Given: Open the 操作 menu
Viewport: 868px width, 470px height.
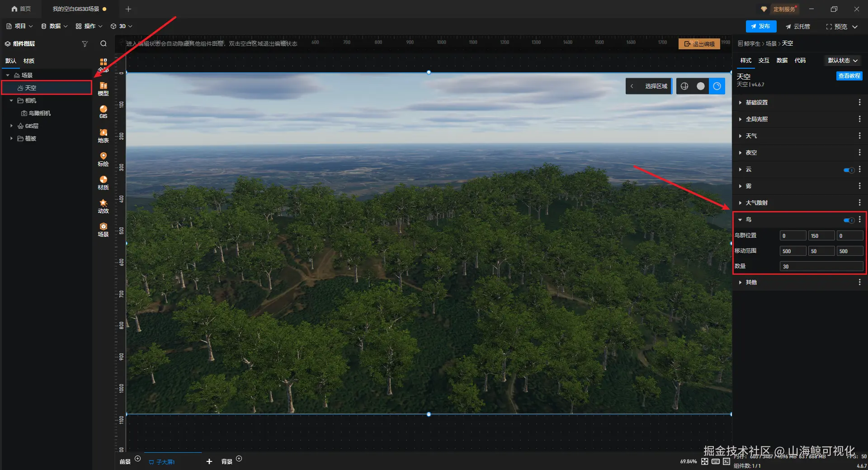Looking at the screenshot, I should pos(89,26).
